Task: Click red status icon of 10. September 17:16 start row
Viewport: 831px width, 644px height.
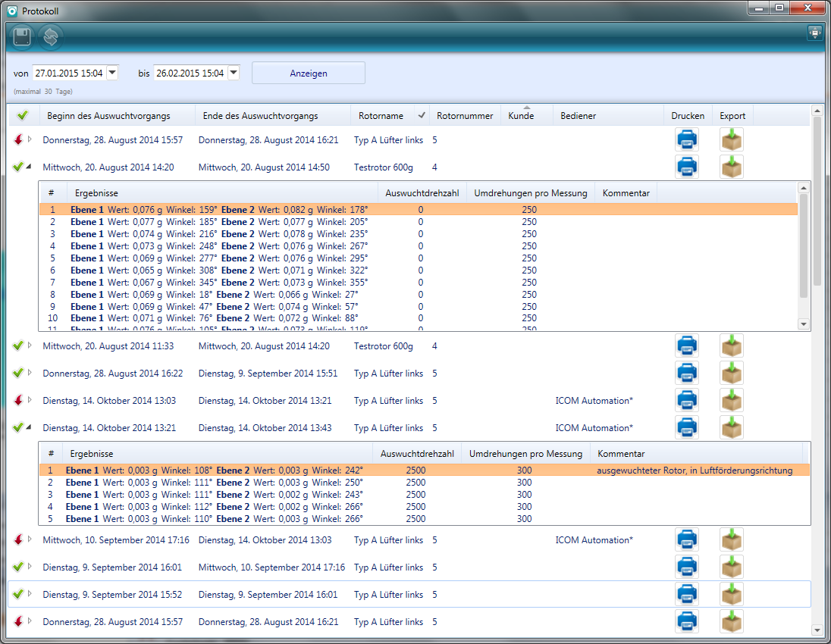Action: (18, 540)
